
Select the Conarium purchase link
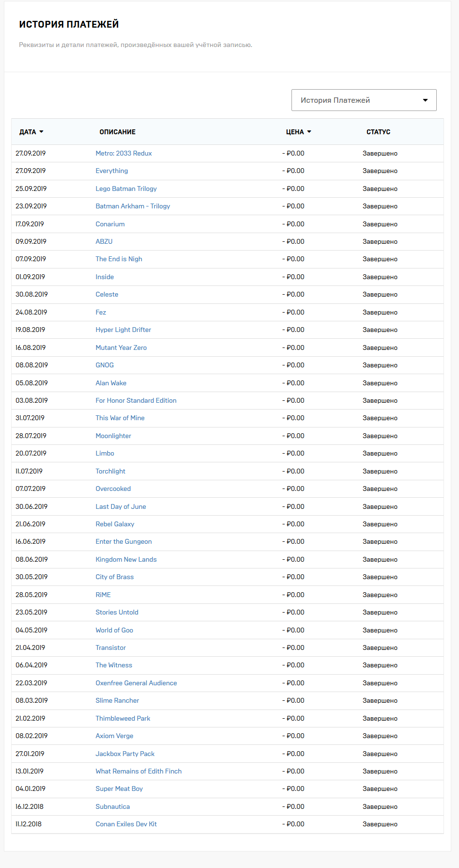pyautogui.click(x=110, y=224)
